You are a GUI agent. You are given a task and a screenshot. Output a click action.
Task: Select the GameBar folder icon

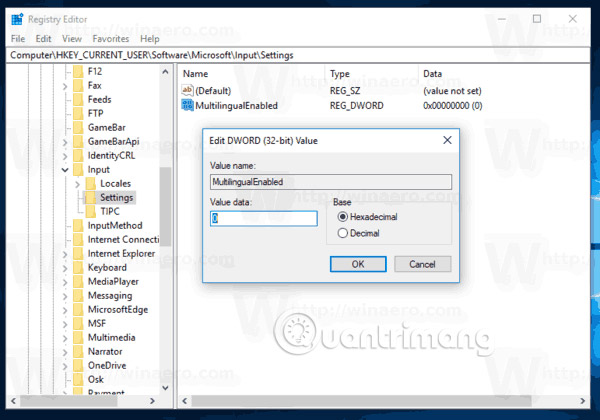tap(78, 127)
